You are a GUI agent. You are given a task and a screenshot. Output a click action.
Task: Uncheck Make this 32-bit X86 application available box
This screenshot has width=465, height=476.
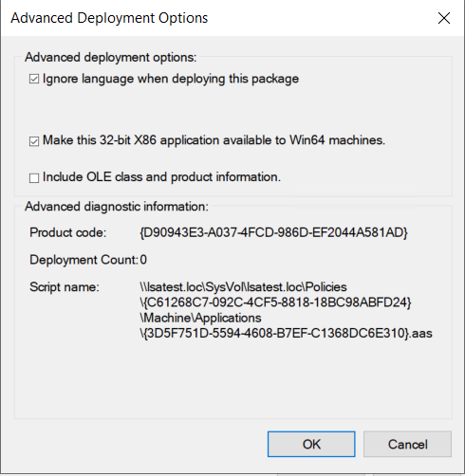point(34,141)
